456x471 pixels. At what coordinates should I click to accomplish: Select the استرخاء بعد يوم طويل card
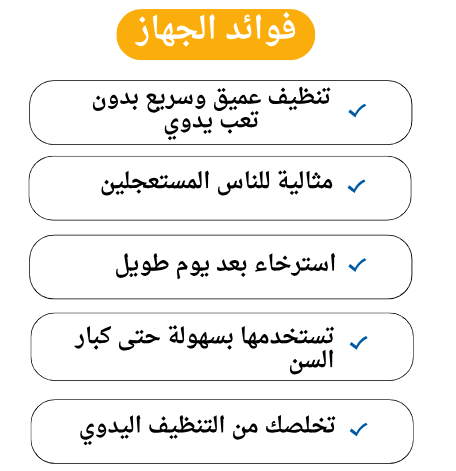[221, 267]
